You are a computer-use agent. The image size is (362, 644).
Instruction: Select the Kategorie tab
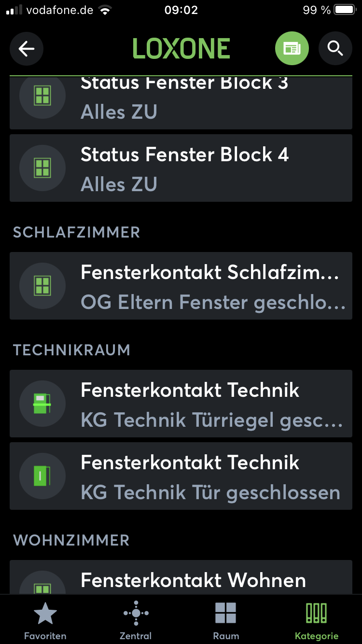[x=317, y=621]
